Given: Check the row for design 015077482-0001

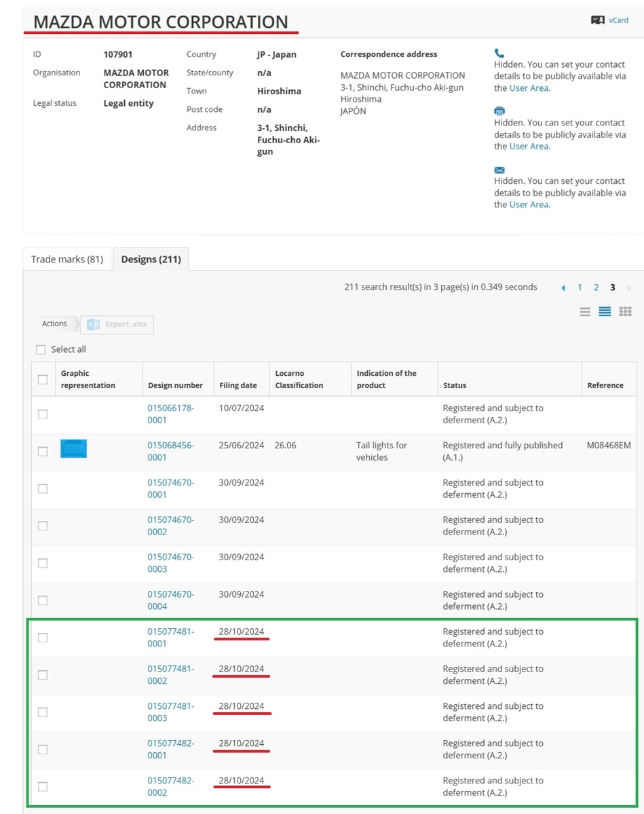Looking at the screenshot, I should (43, 750).
